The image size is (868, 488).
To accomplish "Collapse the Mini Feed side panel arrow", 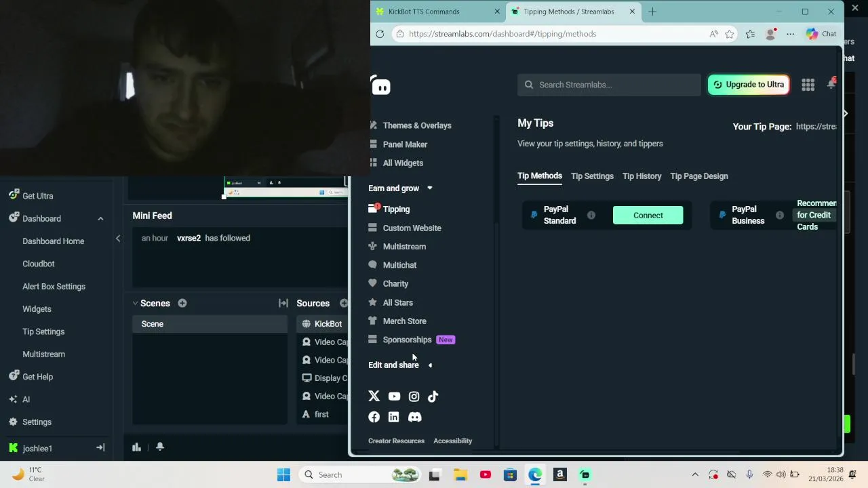I will click(x=118, y=239).
